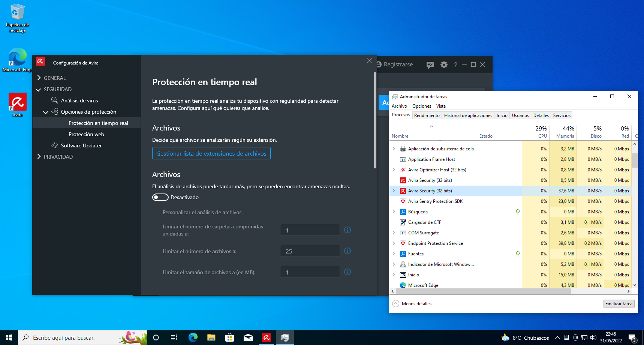The width and height of the screenshot is (644, 345).
Task: Click the Avira help question mark
Action: [455, 64]
